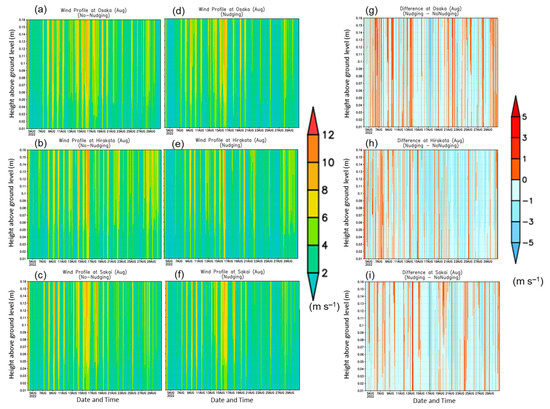The image size is (550, 409).
Task: Open panel (f) Sakai Nudging wind profile
Action: click(x=232, y=335)
